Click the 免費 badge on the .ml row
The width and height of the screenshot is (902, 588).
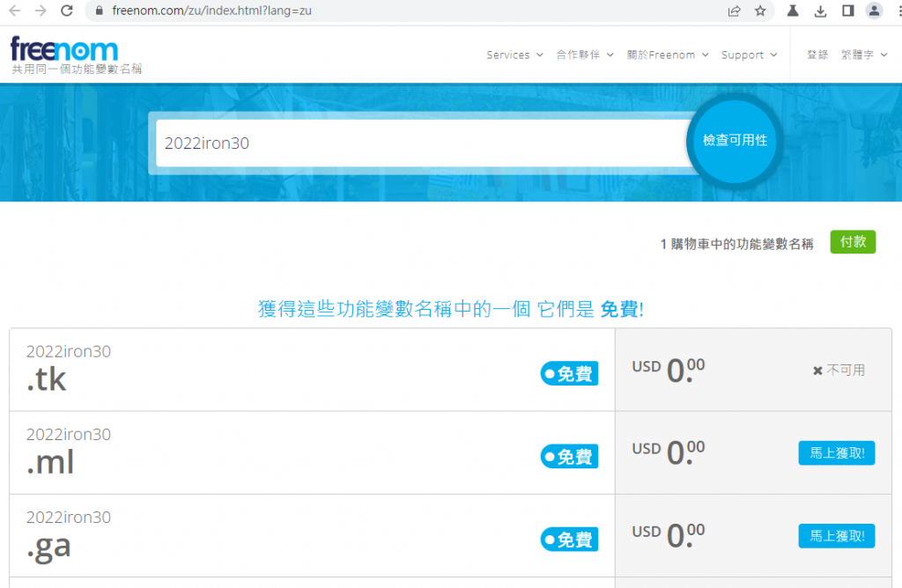[x=569, y=456]
